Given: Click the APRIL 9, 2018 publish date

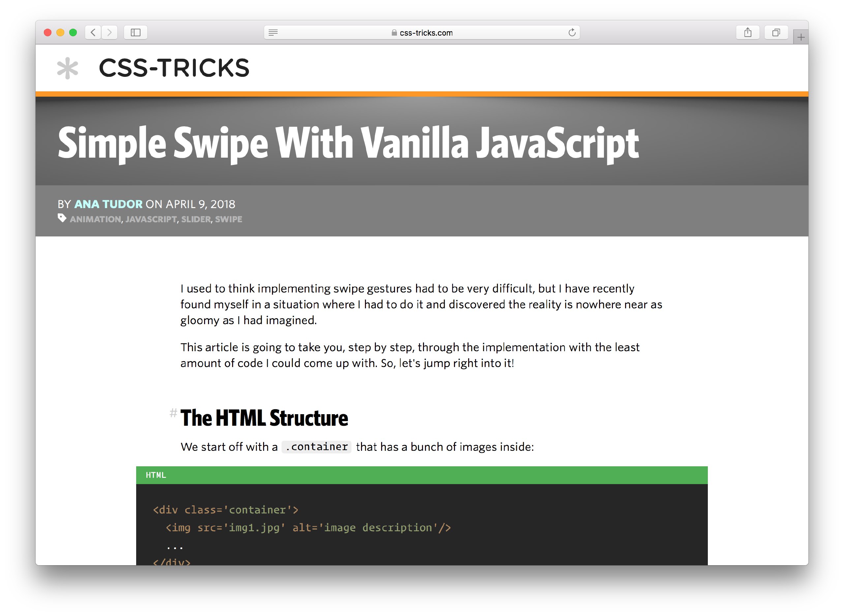Looking at the screenshot, I should [200, 204].
